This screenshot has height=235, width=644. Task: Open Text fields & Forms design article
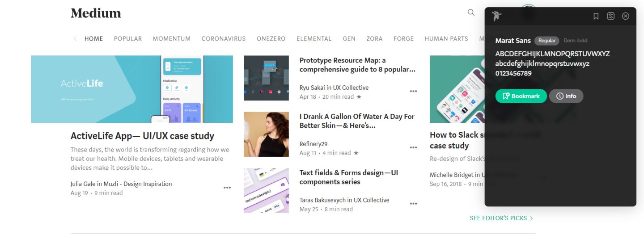click(349, 177)
